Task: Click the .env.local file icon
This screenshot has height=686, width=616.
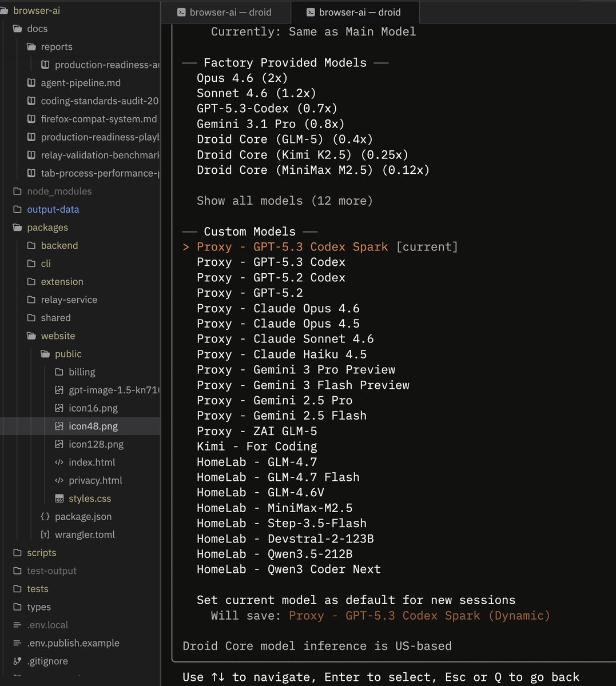Action: coord(17,625)
